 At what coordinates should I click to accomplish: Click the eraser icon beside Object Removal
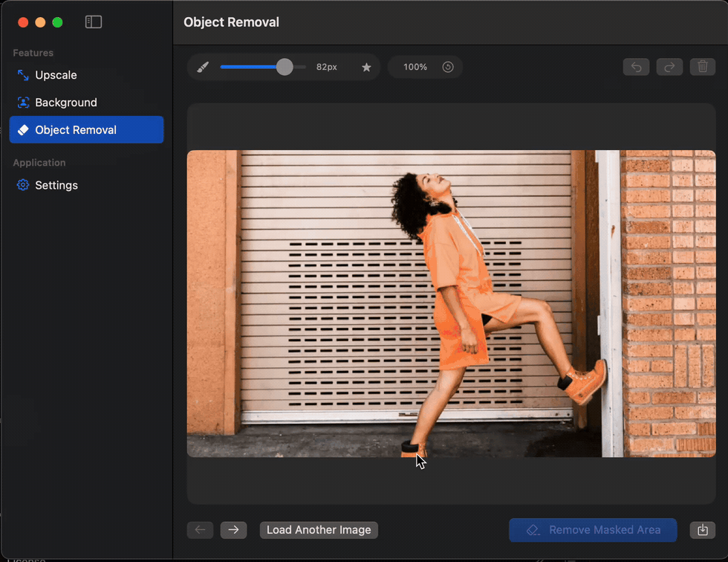tap(23, 130)
